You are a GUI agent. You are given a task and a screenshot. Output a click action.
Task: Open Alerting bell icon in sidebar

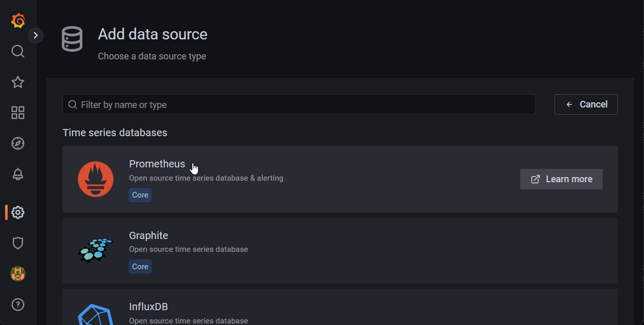(x=18, y=174)
